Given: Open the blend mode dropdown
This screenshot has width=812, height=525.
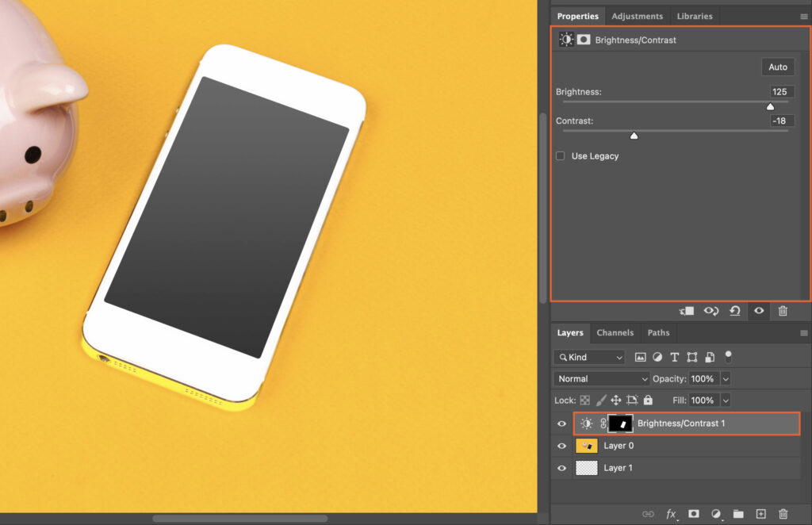Looking at the screenshot, I should (600, 378).
